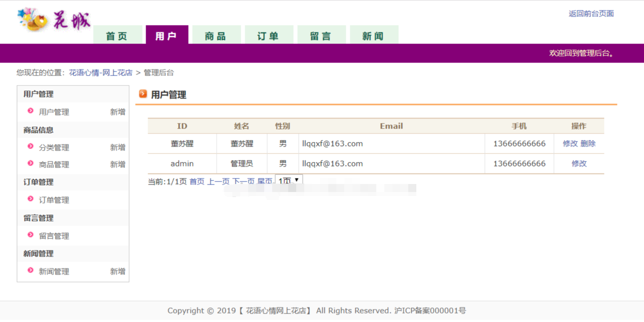The image size is (644, 322).
Task: Click the orange arrow icon beside 用户管理 heading
Action: (143, 93)
